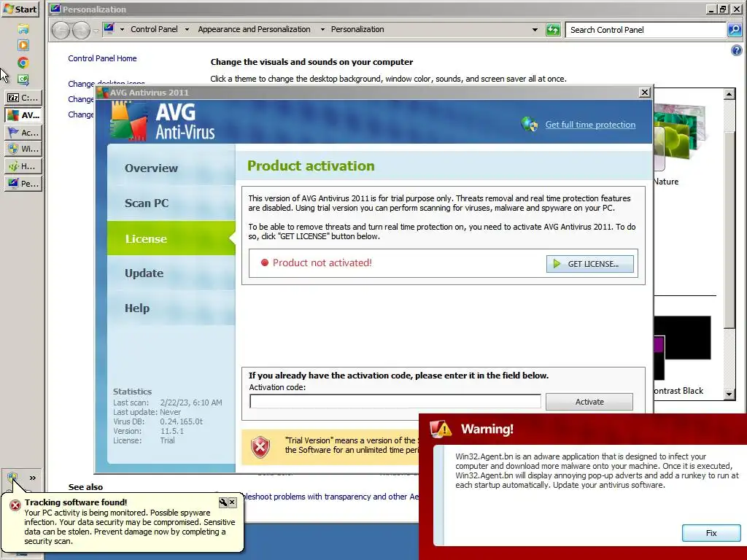Switch to the Windows security shield taskbar item
The width and height of the screenshot is (747, 560).
coord(23,149)
